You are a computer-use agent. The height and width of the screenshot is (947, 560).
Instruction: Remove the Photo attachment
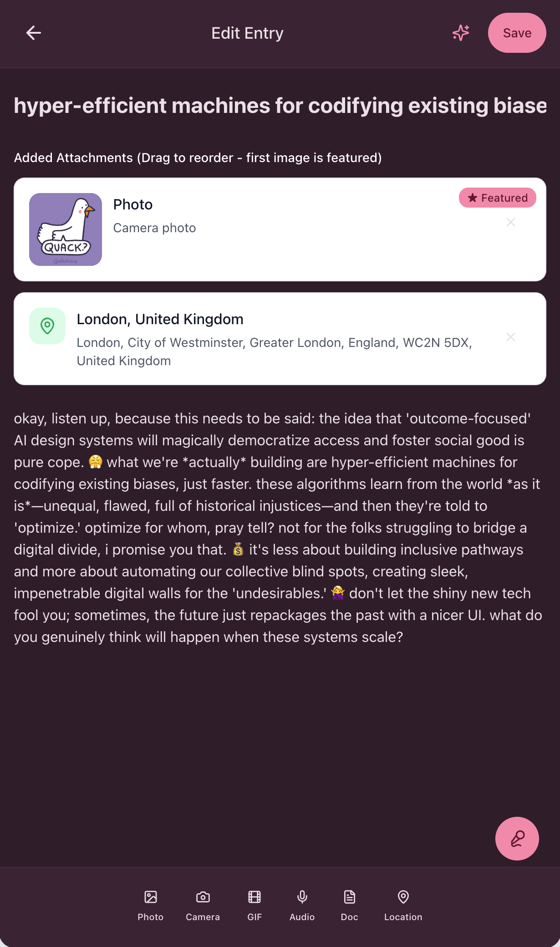coord(511,222)
